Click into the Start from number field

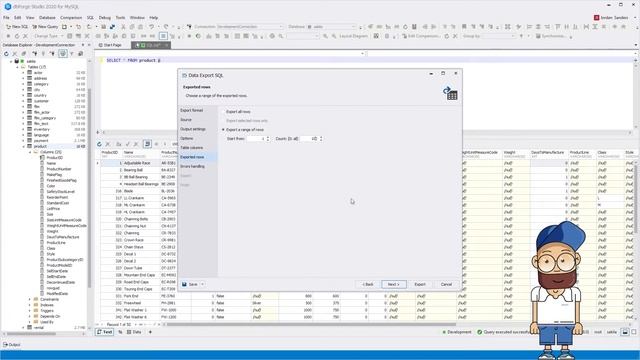click(x=256, y=139)
